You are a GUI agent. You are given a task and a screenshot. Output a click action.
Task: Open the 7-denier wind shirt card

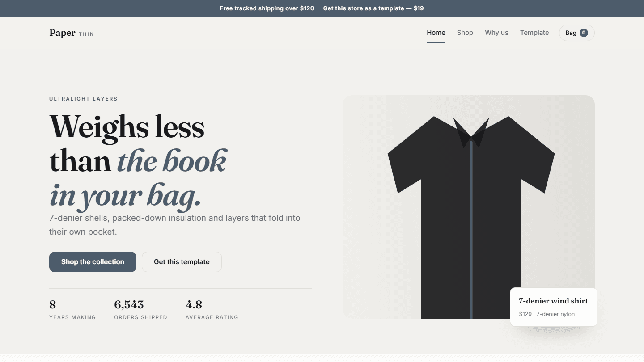[553, 307]
